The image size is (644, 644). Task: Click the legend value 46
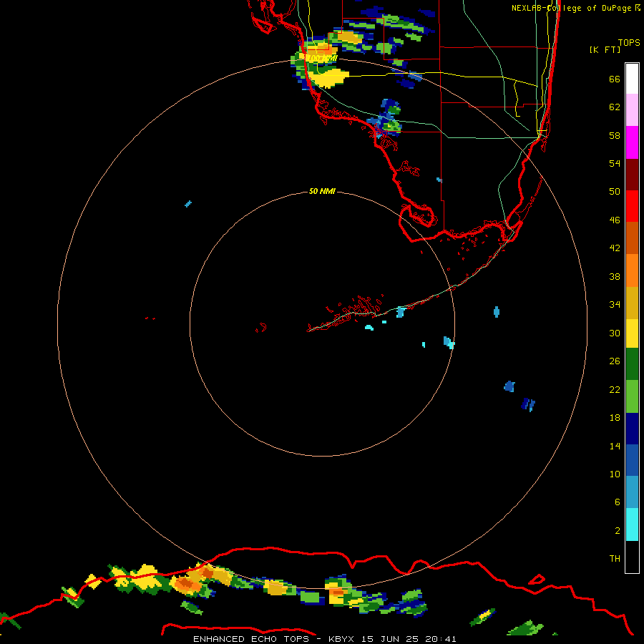(x=615, y=220)
